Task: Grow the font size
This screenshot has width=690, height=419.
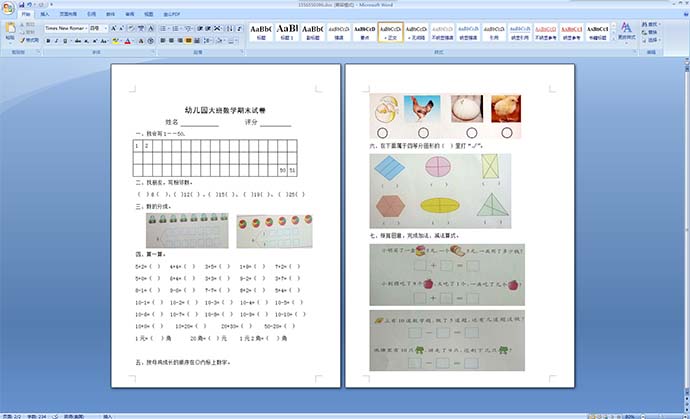Action: 114,28
